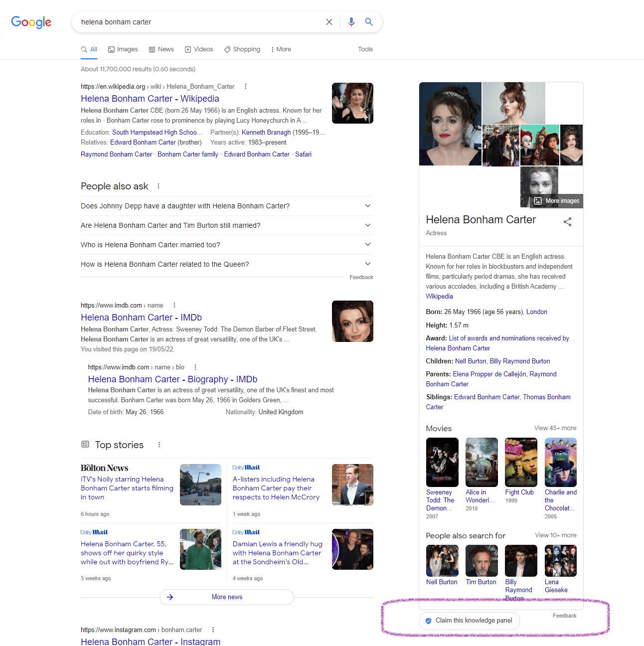This screenshot has width=644, height=646.
Task: Switch to the Videos tab
Action: (x=199, y=49)
